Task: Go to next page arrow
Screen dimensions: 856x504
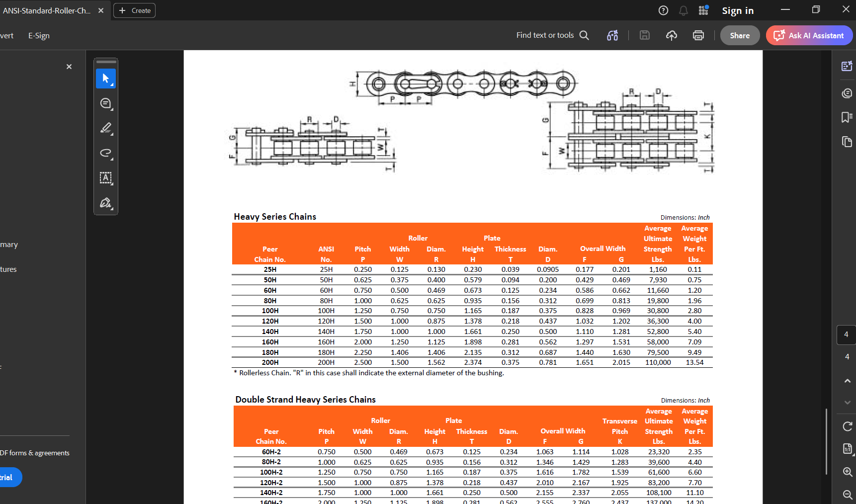Action: 848,403
